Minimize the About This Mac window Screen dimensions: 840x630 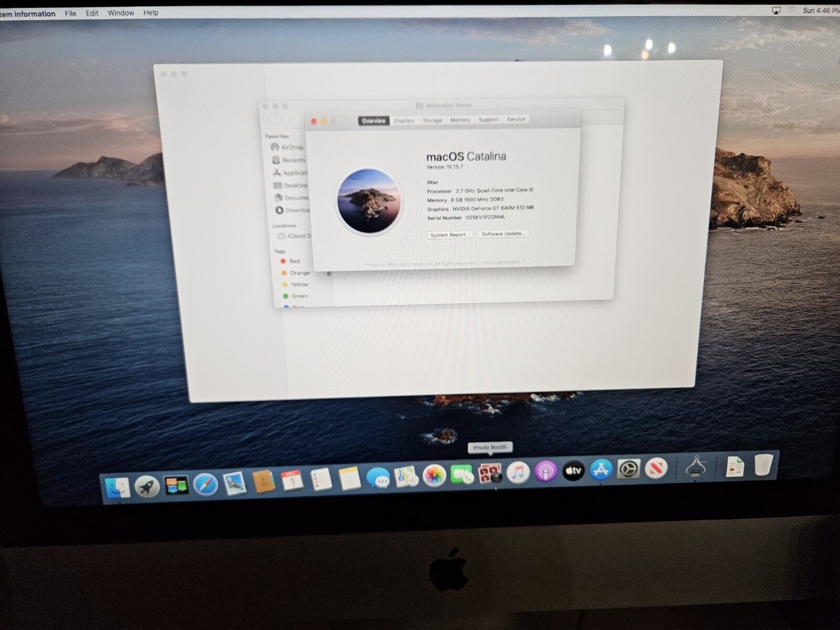323,121
